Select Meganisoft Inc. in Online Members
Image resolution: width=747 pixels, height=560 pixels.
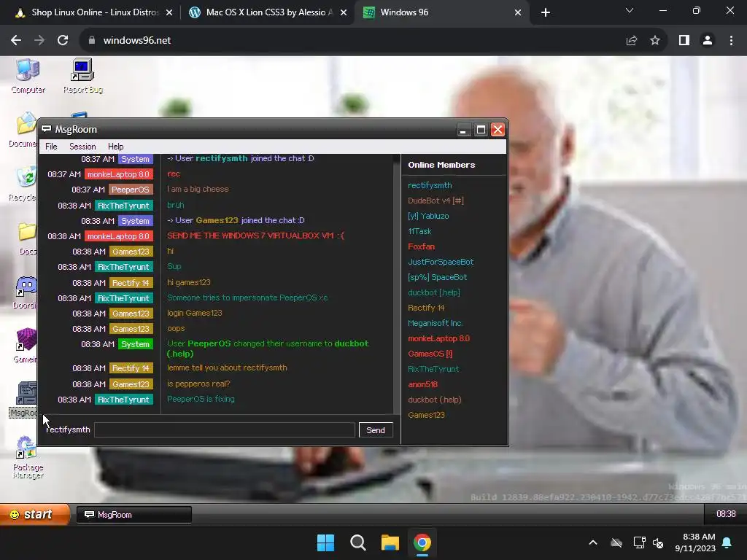click(x=435, y=323)
